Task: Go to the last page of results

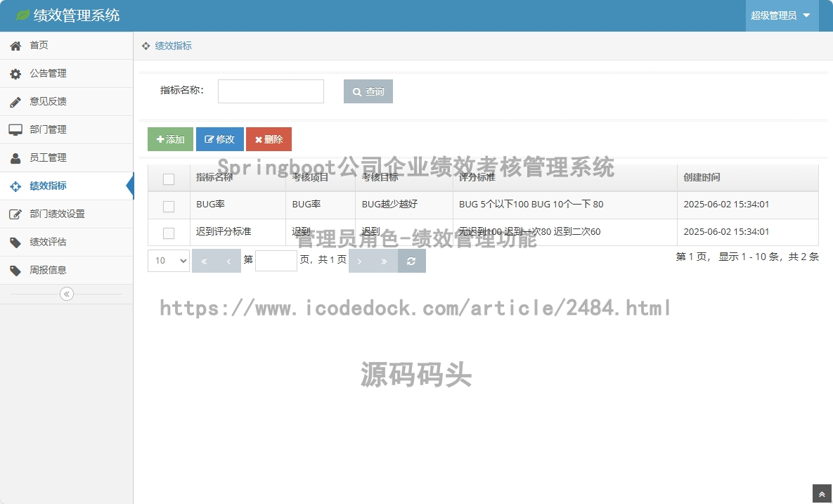Action: point(384,261)
